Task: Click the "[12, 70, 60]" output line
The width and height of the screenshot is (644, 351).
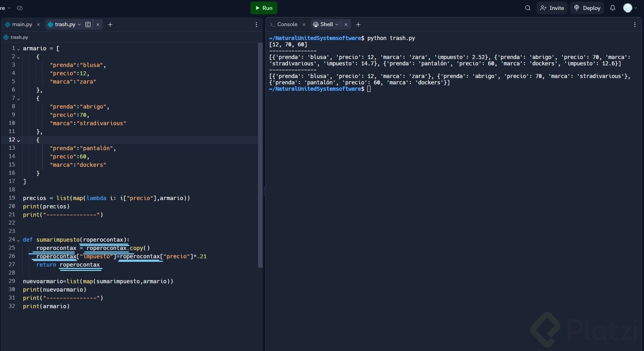Action: point(288,44)
